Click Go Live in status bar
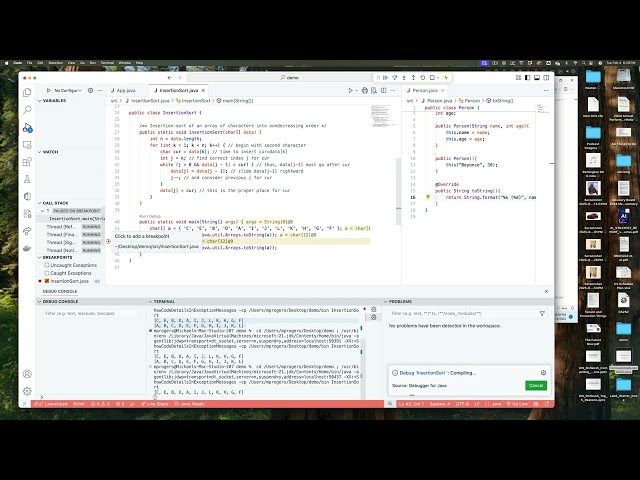 click(517, 404)
